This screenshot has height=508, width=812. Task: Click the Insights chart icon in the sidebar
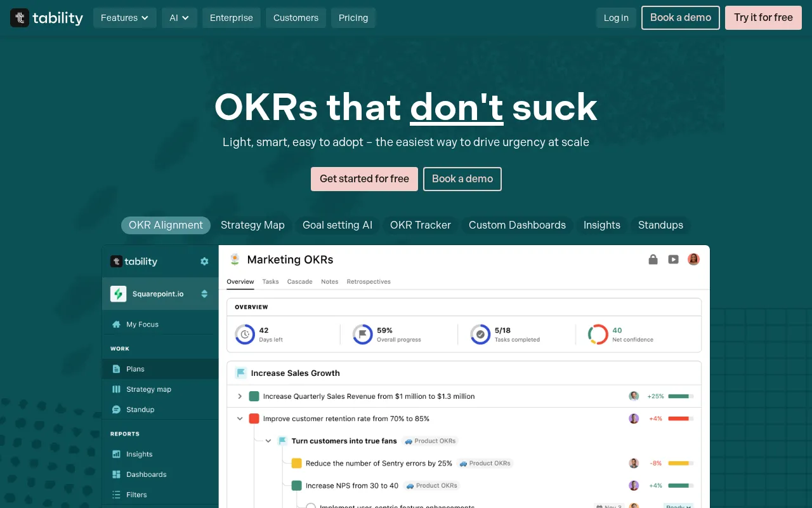click(x=116, y=454)
